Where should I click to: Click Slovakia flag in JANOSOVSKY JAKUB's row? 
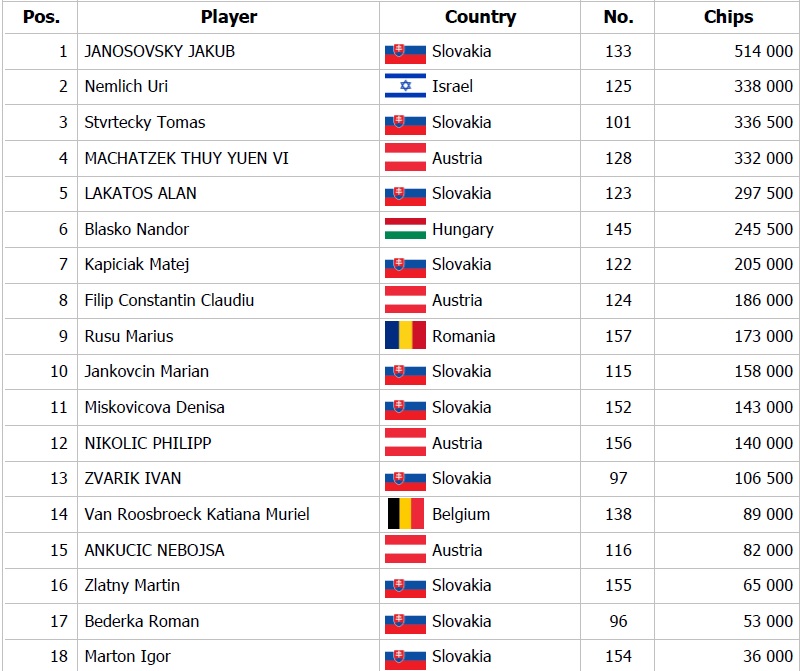click(x=405, y=51)
